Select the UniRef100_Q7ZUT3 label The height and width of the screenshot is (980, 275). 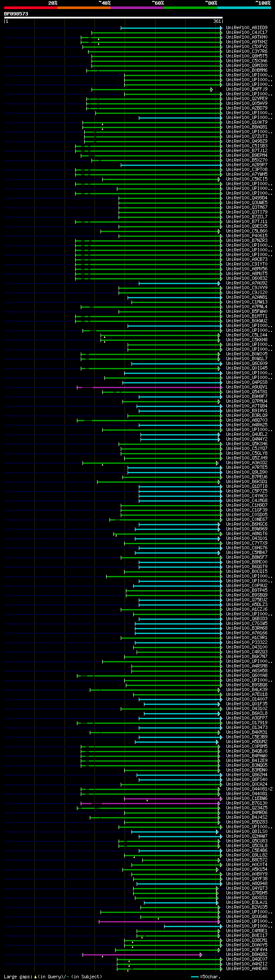click(247, 137)
